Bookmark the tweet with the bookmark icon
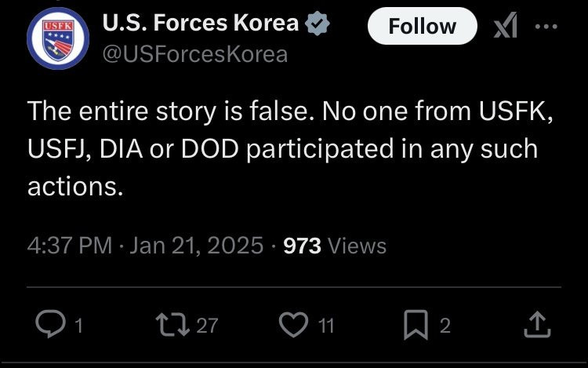Image resolution: width=588 pixels, height=368 pixels. [415, 324]
